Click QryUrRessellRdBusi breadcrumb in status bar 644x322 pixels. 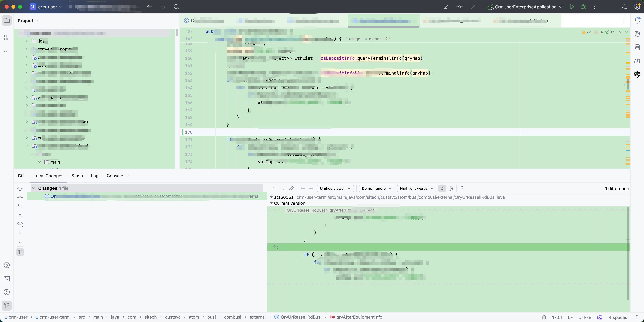(x=301, y=317)
